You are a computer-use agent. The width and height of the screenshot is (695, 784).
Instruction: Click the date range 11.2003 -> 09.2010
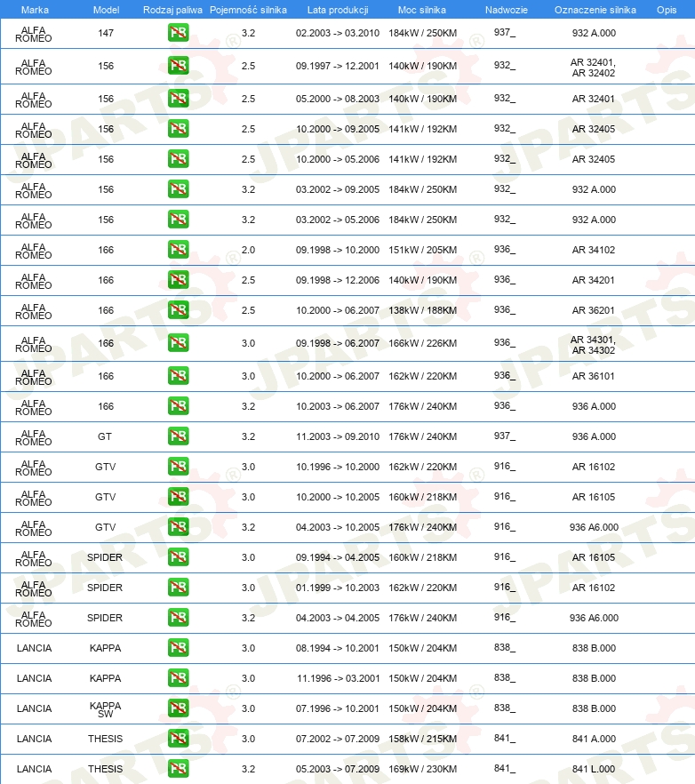(x=338, y=436)
